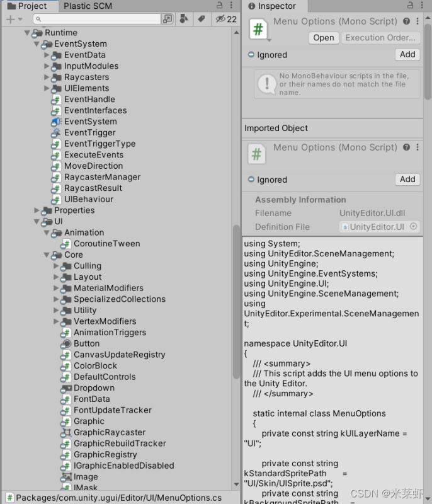Viewport: 432px width, 504px height.
Task: Select the IGraphicEnabledDisabled script
Action: pos(123,466)
